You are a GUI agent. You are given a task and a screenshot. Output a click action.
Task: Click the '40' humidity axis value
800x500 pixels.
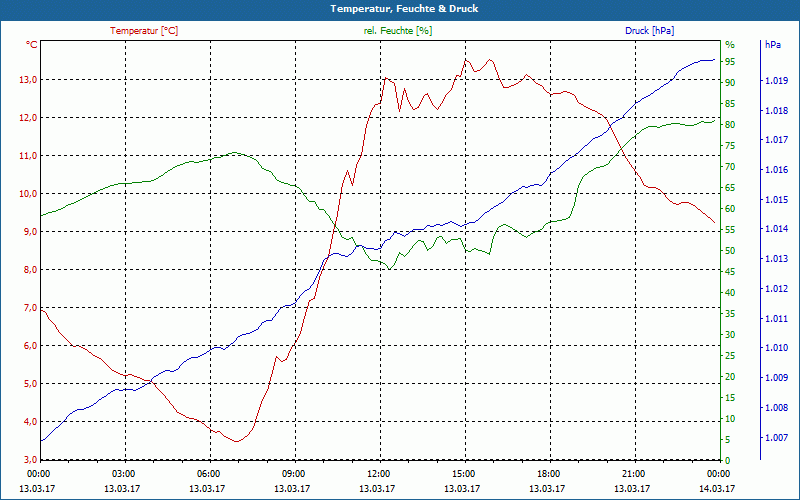(x=730, y=293)
